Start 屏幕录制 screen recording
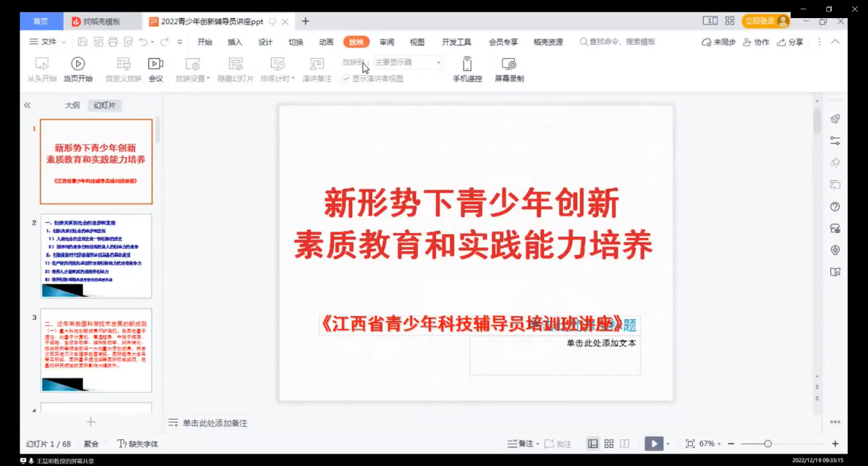Viewport: 868px width, 466px height. tap(509, 69)
